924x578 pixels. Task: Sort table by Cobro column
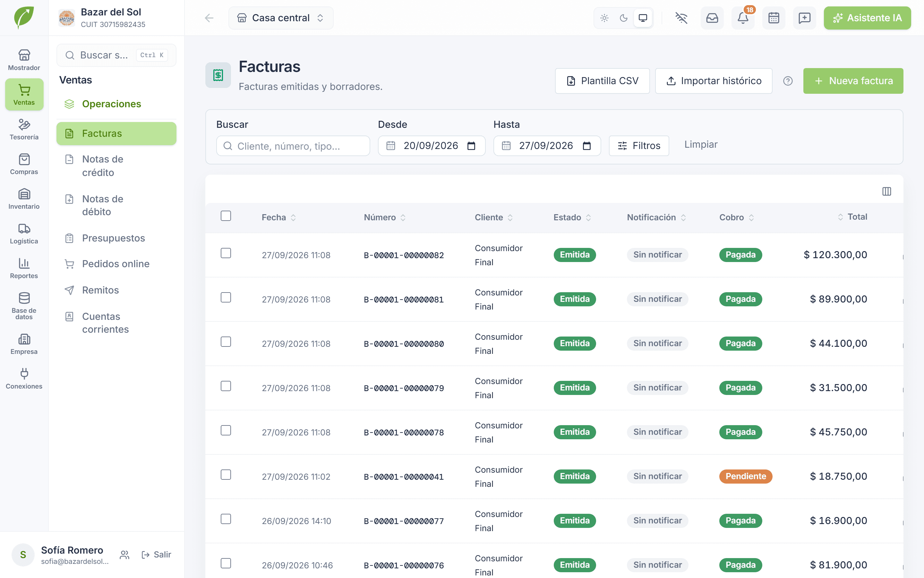click(737, 217)
